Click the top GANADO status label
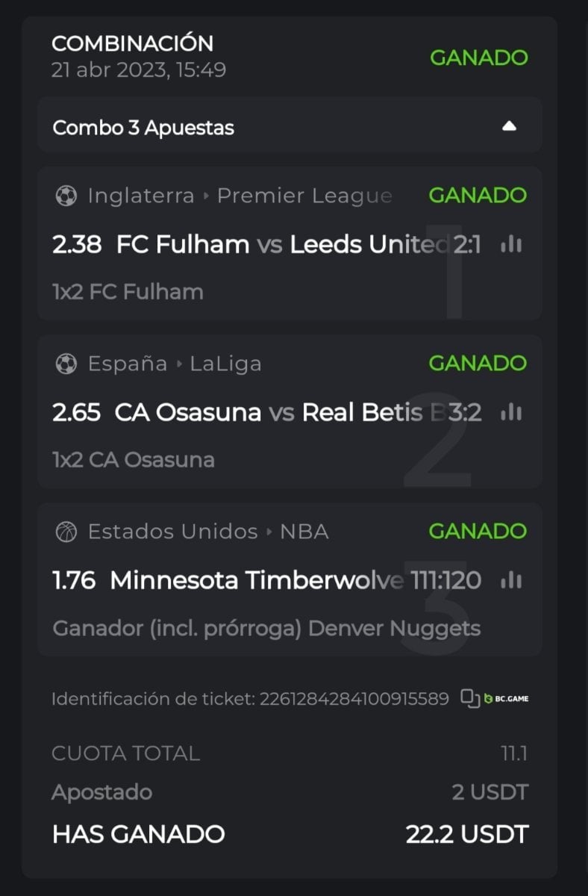The image size is (588, 896). (x=478, y=57)
